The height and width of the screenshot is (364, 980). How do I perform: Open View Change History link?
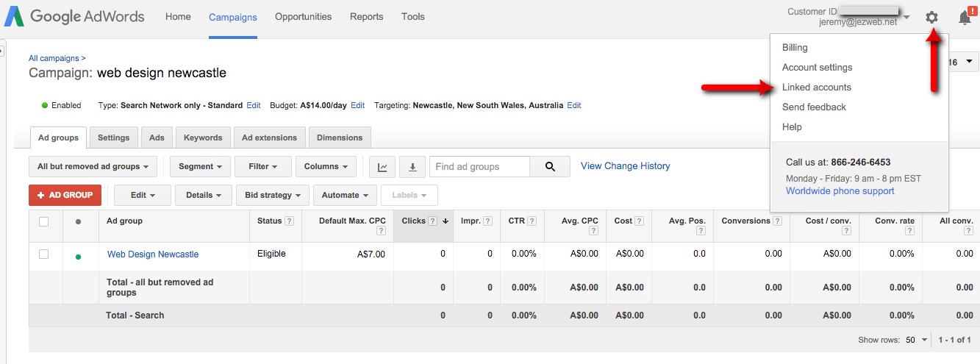pyautogui.click(x=626, y=166)
